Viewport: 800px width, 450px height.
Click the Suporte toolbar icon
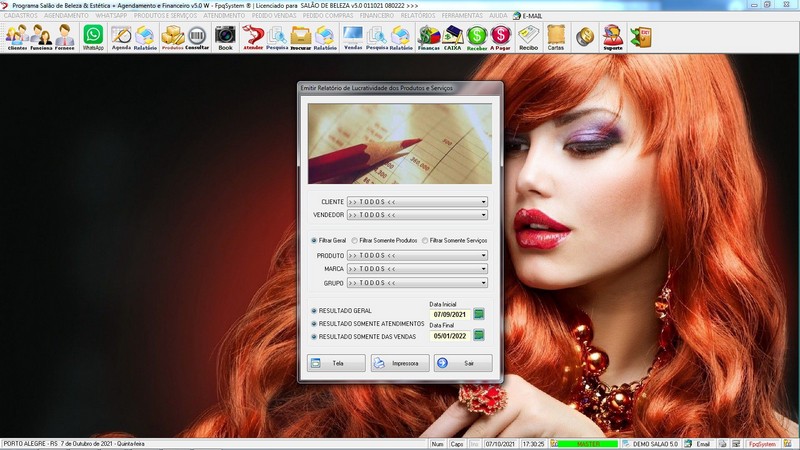pos(612,37)
